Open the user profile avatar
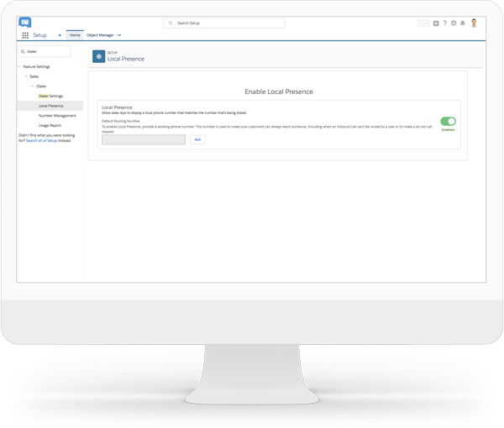 (474, 23)
